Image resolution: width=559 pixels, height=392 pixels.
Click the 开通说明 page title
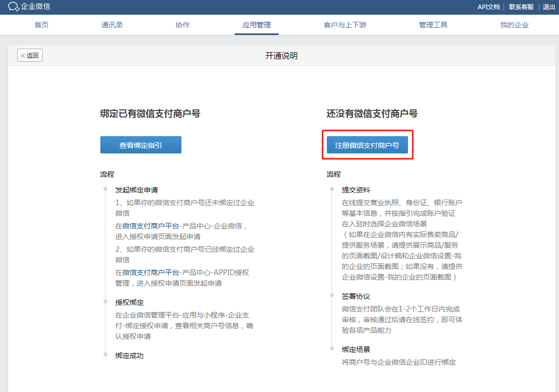click(281, 56)
